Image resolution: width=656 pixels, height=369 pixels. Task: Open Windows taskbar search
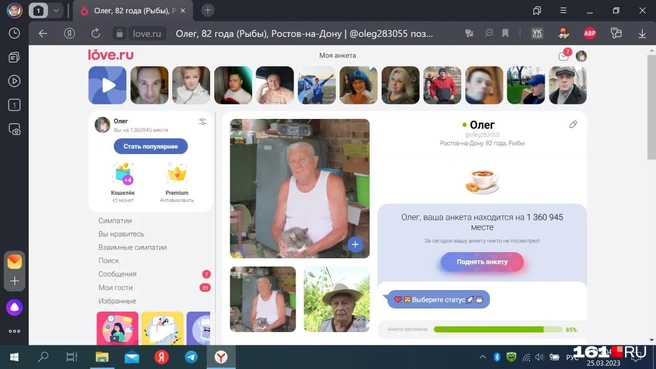pos(43,357)
